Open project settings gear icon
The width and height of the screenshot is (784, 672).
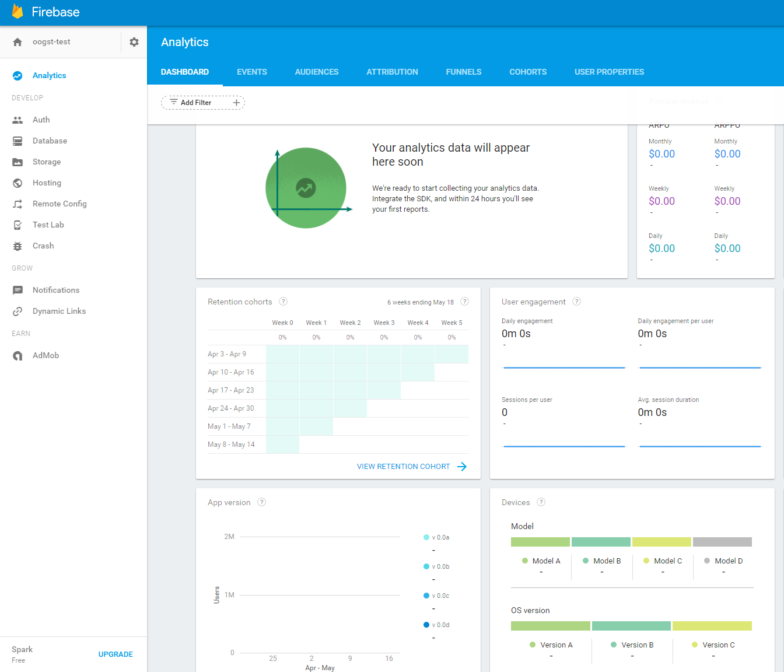[134, 42]
